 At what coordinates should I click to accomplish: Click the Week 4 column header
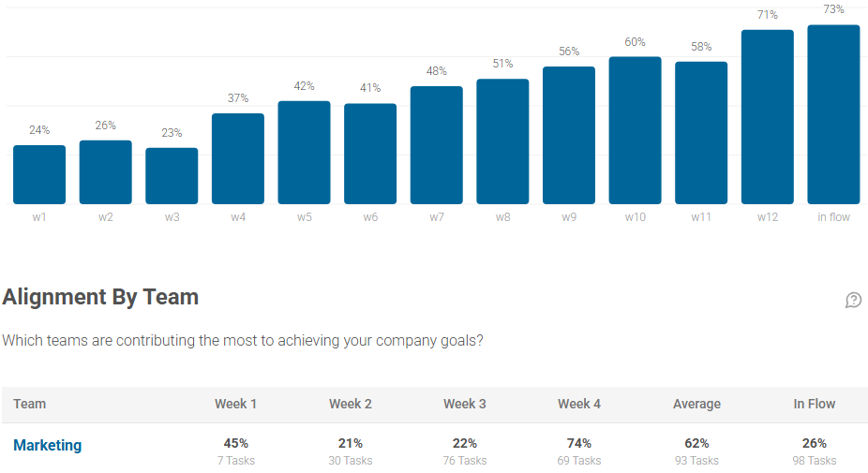pos(578,404)
